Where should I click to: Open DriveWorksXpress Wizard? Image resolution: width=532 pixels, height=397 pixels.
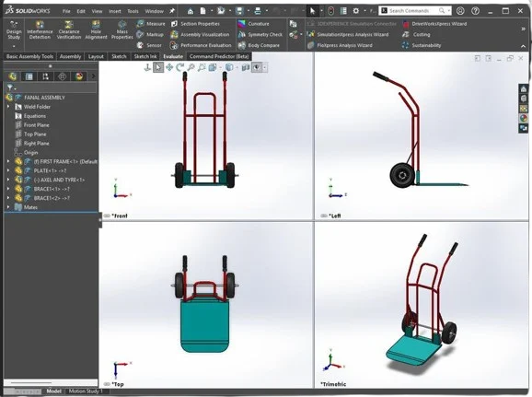pos(434,24)
